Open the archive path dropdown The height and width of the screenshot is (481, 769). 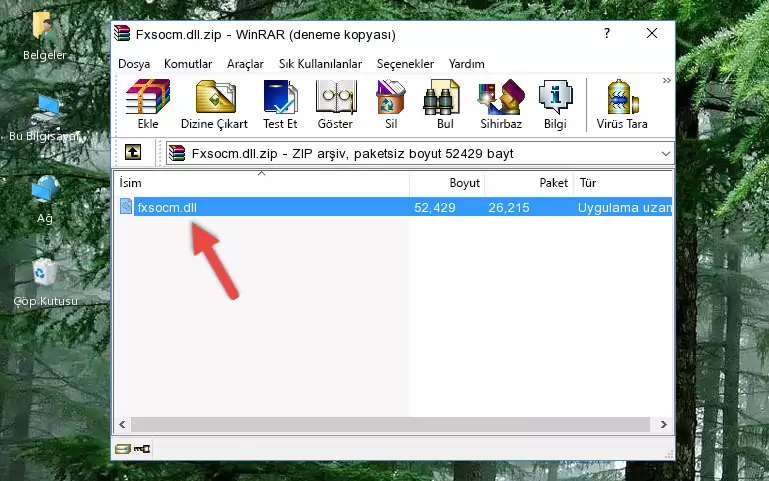click(x=666, y=153)
